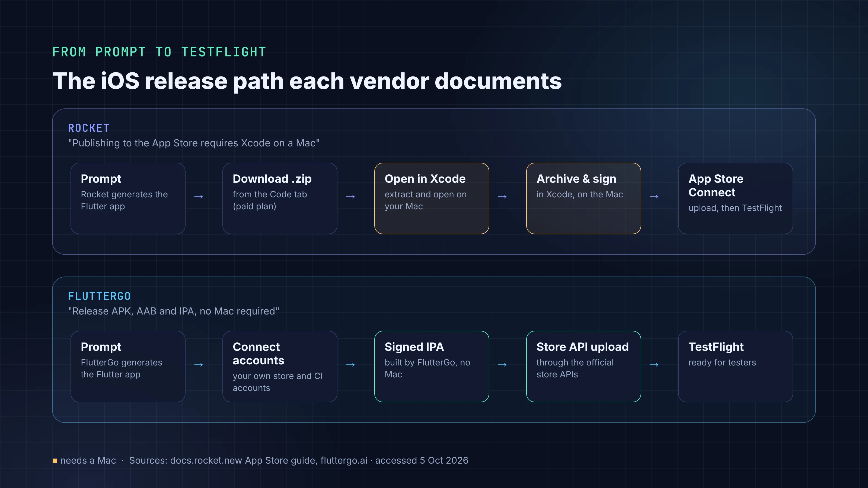Viewport: 868px width, 488px height.
Task: Click 'FlutterGo generates the Flutter app' text
Action: click(x=121, y=368)
